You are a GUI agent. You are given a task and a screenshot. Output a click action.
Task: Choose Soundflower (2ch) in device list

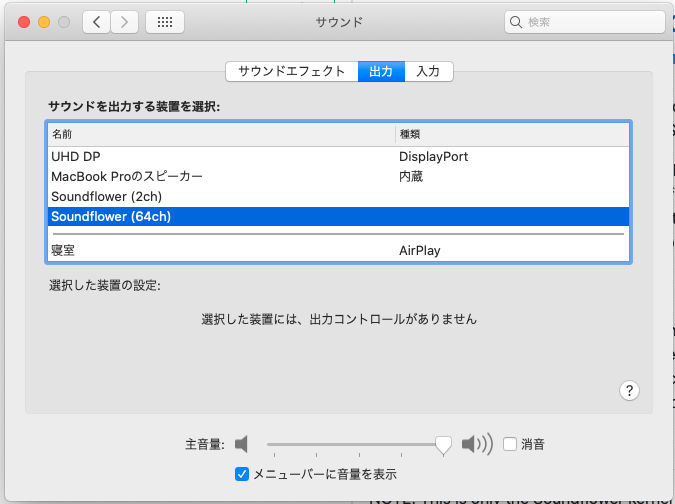point(338,197)
